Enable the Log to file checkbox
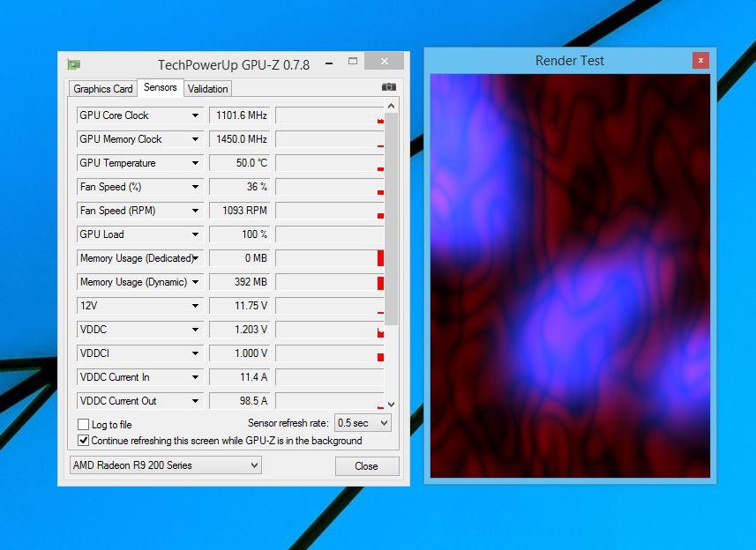This screenshot has width=756, height=550. (84, 424)
